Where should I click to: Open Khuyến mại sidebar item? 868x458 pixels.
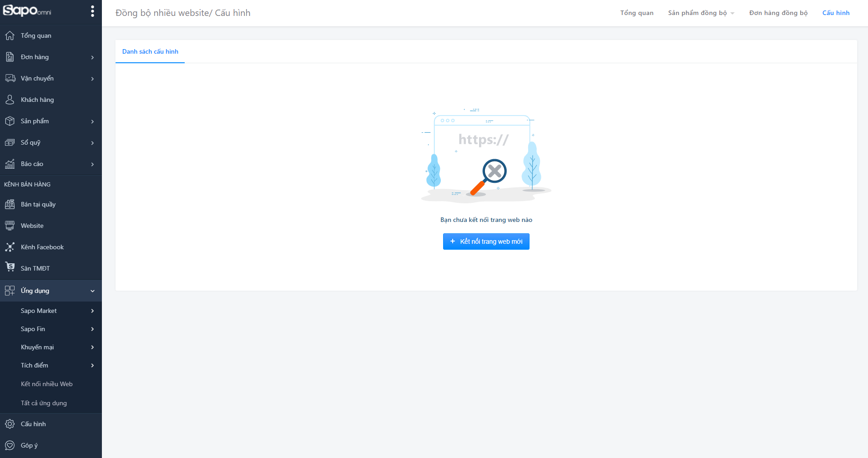37,347
